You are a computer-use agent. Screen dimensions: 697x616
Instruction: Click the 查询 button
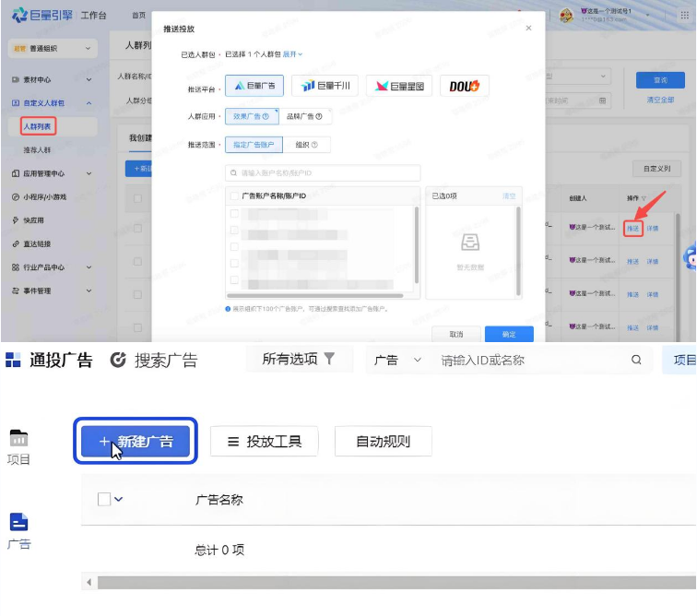tap(660, 80)
